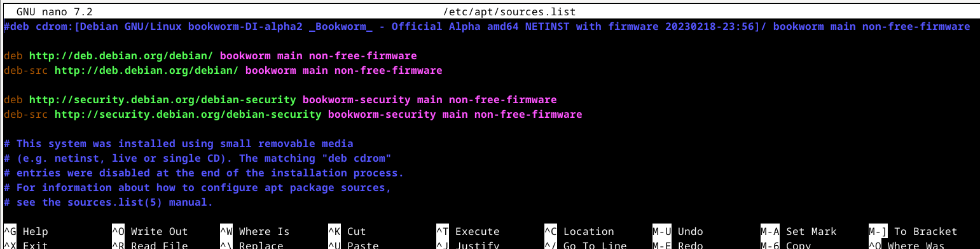This screenshot has height=249, width=980.
Task: Select the M-A Set Mark shortcut
Action: [x=799, y=231]
